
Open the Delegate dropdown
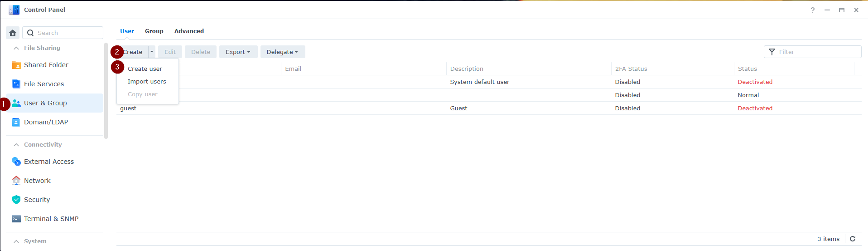coord(282,52)
